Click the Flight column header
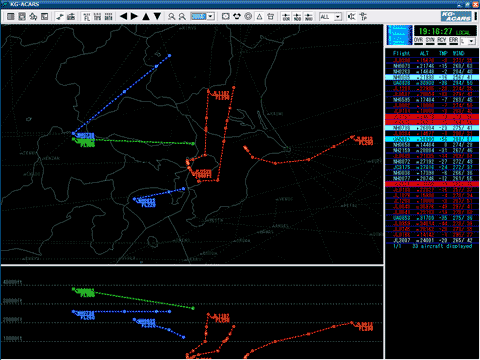Viewport: 480px width, 360px height. (401, 54)
